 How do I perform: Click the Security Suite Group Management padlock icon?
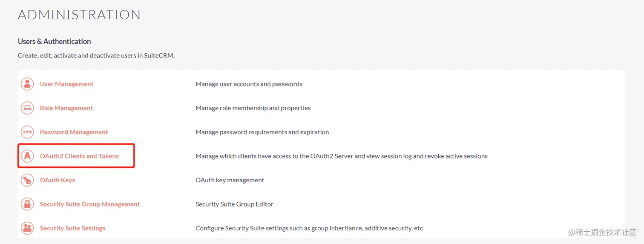pos(27,204)
